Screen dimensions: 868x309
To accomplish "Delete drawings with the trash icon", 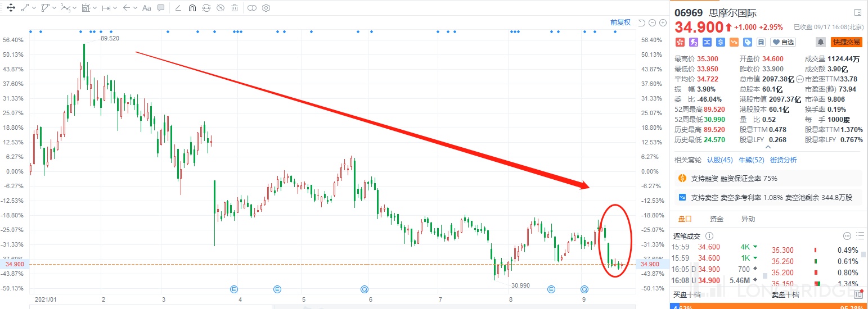I will point(234,8).
